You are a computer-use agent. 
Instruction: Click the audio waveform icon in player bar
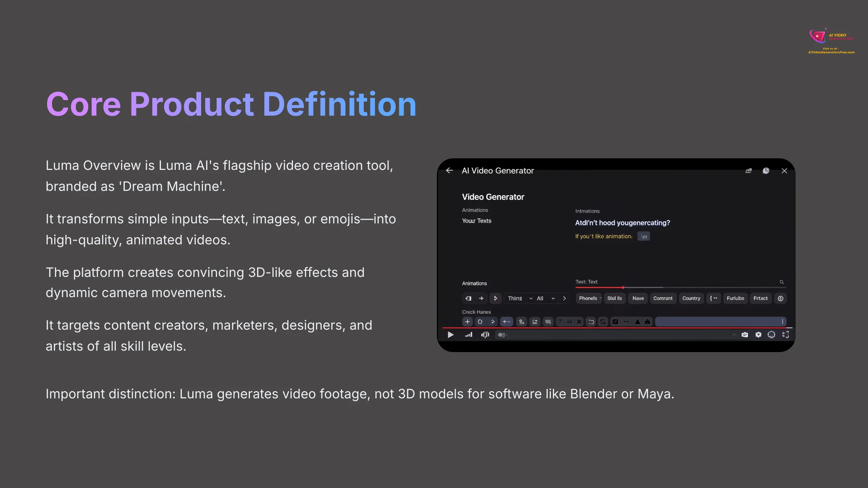pos(485,335)
